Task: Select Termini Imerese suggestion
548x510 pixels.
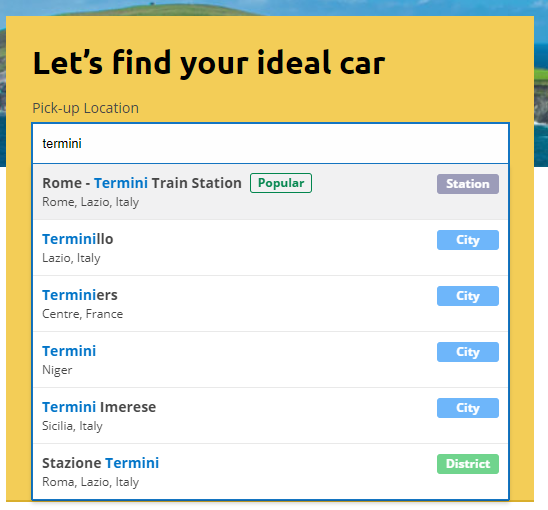Action: coord(271,416)
